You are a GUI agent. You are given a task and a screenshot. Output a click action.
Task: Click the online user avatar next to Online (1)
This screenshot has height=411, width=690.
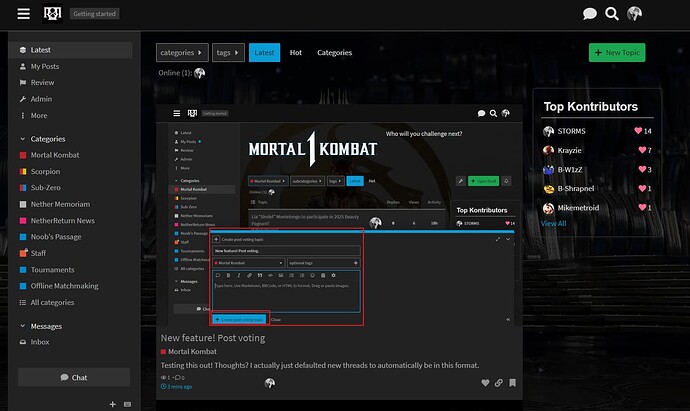tap(199, 73)
